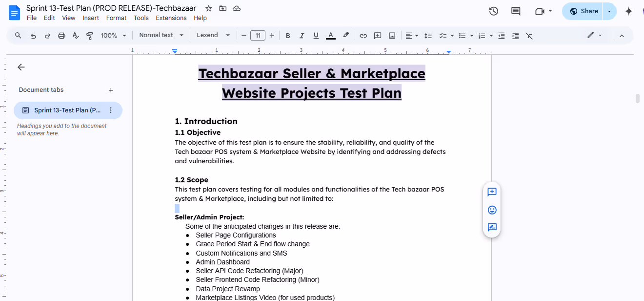Open the Edit menu
644x301 pixels.
coord(49,18)
